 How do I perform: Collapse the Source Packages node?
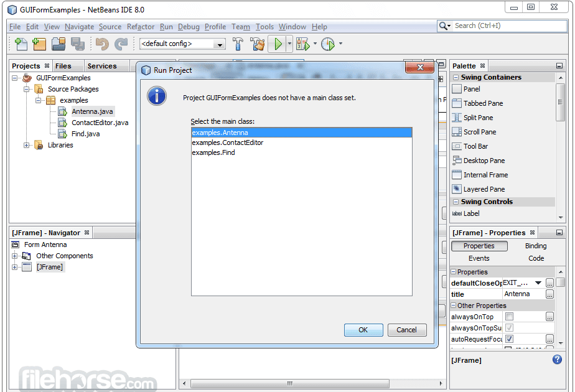click(26, 89)
